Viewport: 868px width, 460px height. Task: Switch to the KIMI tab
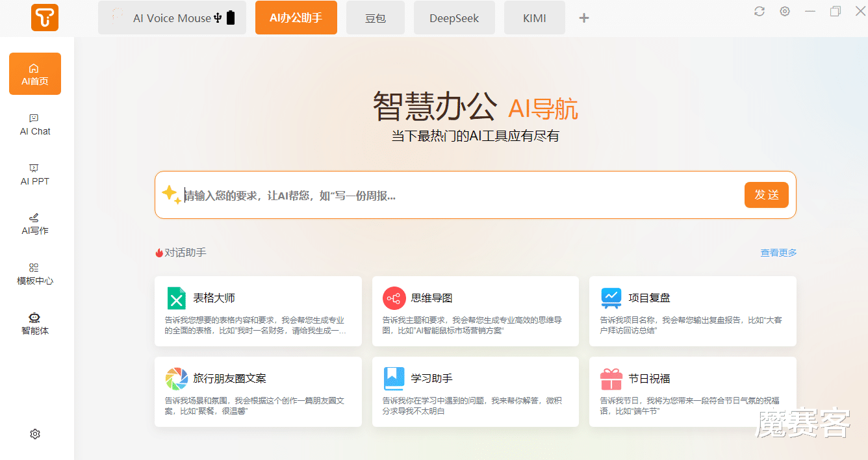[535, 18]
